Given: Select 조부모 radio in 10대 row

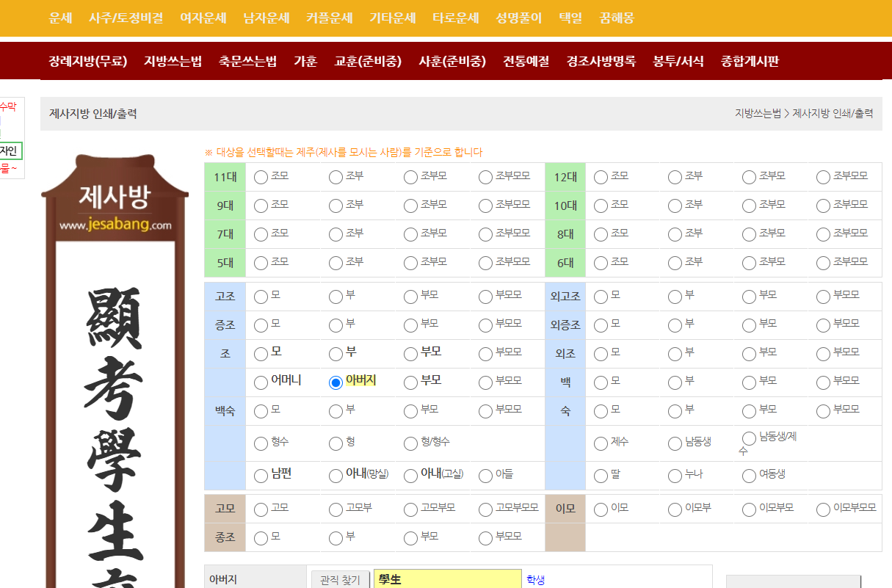Looking at the screenshot, I should 749,206.
